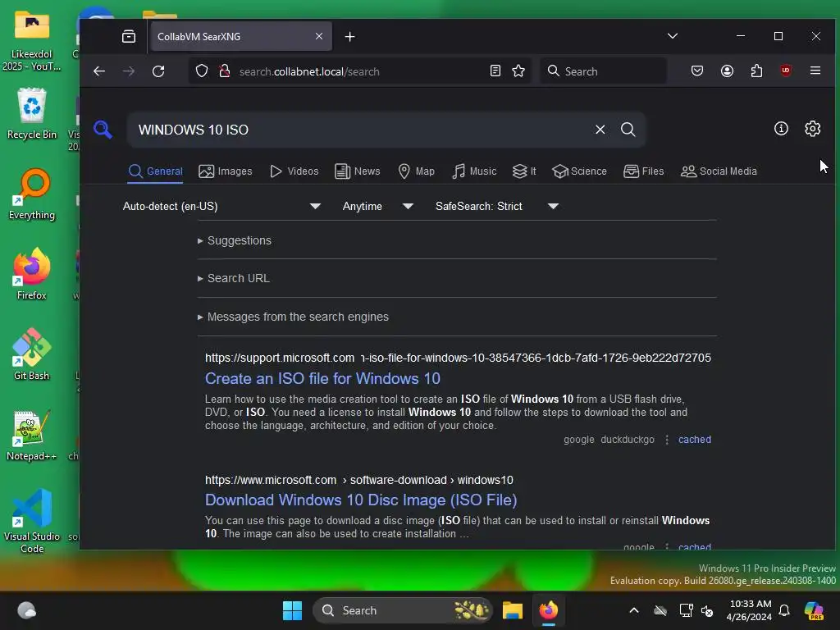Open Download Windows 10 Disc Image link
Image resolution: width=840 pixels, height=630 pixels.
click(361, 500)
